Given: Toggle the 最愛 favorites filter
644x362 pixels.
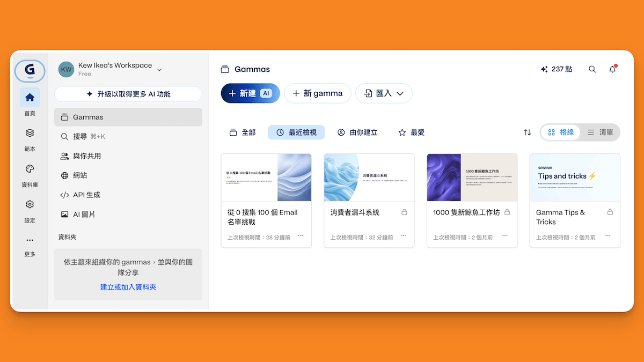Looking at the screenshot, I should coord(411,132).
